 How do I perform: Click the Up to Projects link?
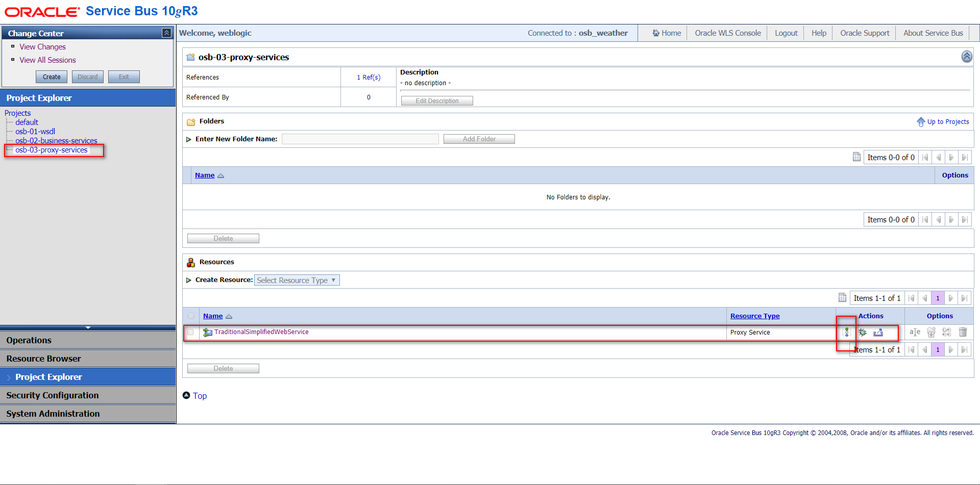pos(948,122)
